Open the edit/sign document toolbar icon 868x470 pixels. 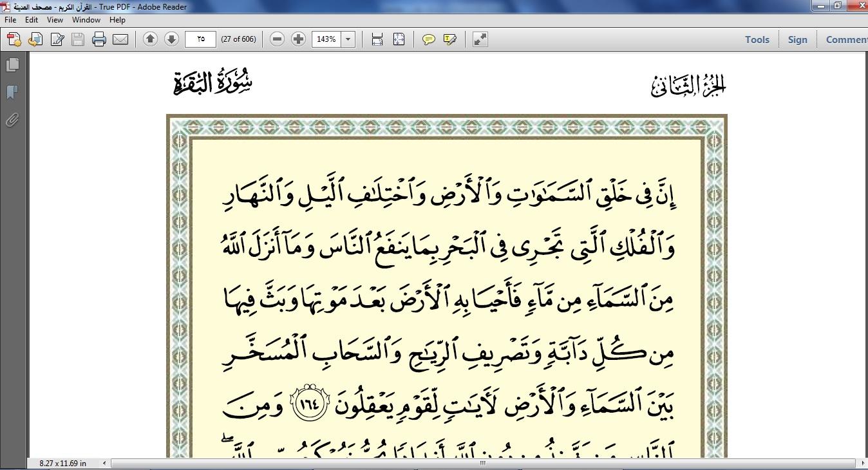click(57, 39)
